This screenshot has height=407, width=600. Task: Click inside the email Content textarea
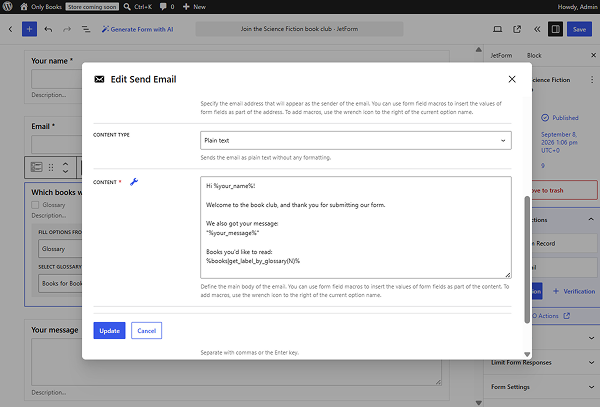(355, 227)
